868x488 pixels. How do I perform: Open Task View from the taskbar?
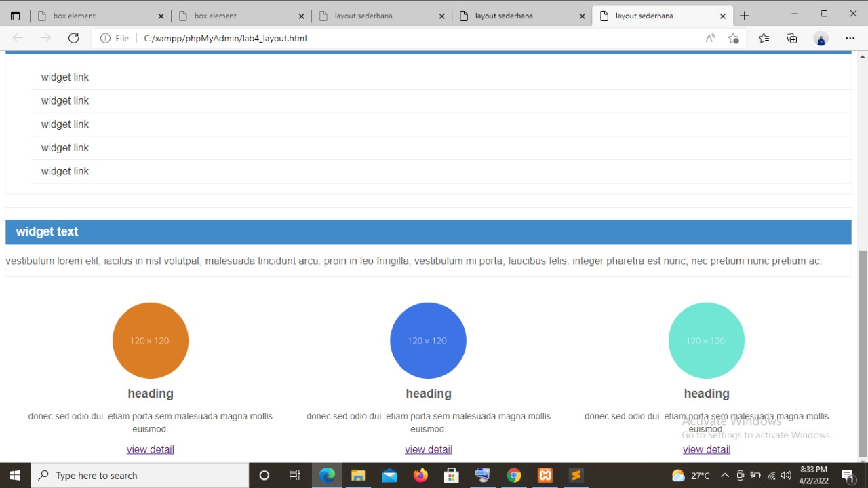pos(295,475)
